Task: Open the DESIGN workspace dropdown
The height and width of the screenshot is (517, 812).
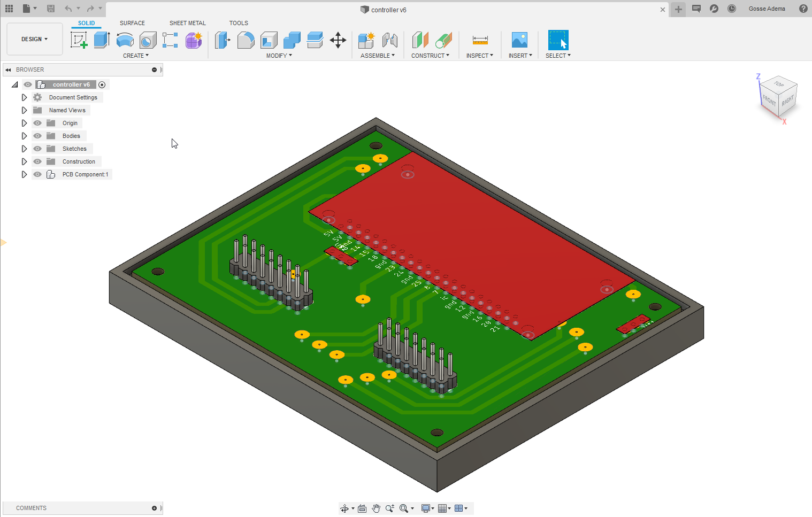Action: coord(35,39)
